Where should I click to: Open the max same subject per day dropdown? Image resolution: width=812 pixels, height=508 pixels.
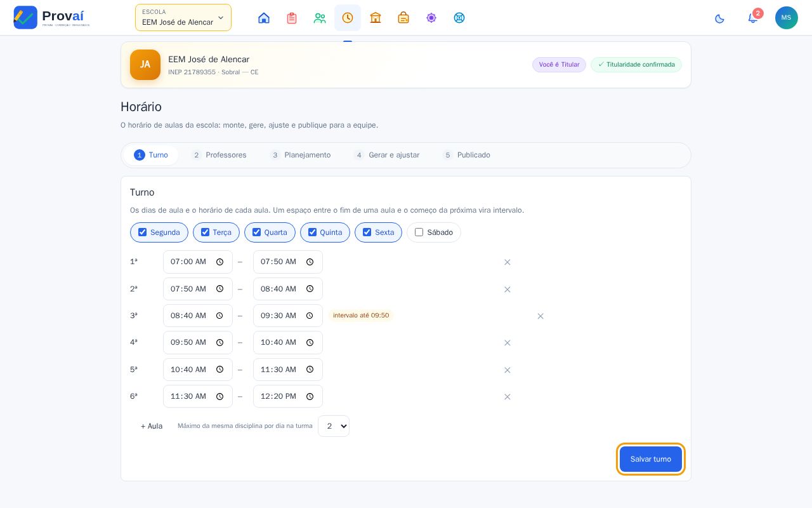click(x=334, y=426)
